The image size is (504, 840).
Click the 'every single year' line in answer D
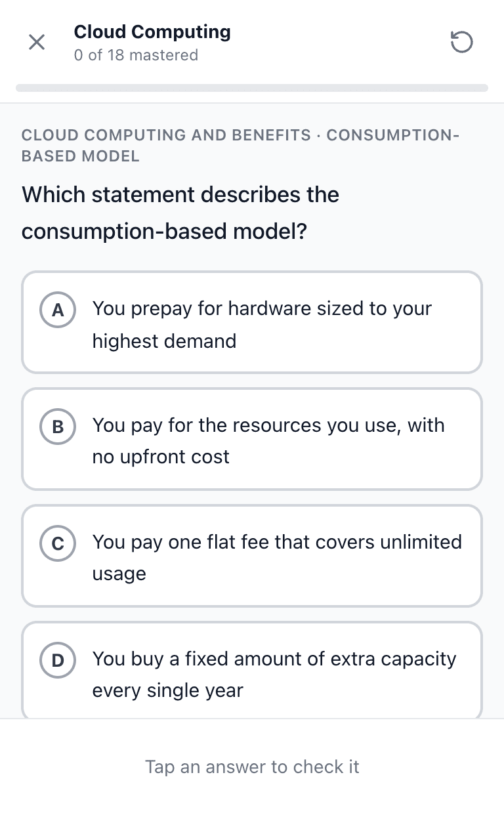click(167, 690)
